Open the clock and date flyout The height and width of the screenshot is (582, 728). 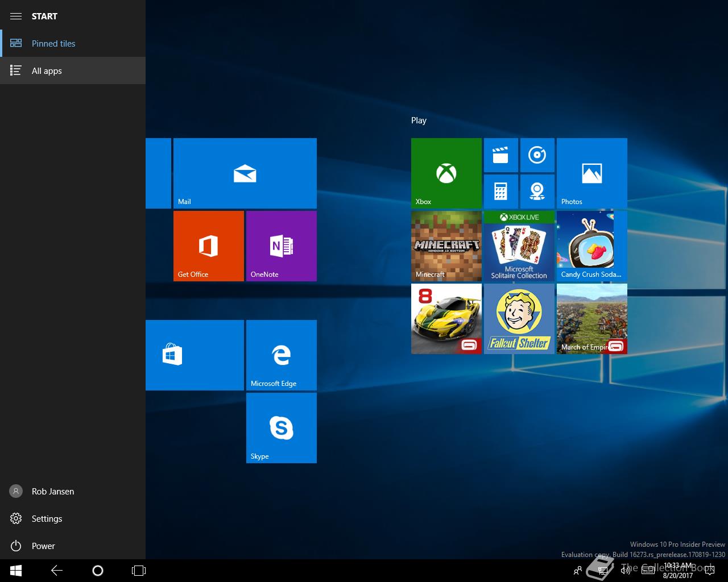click(678, 571)
